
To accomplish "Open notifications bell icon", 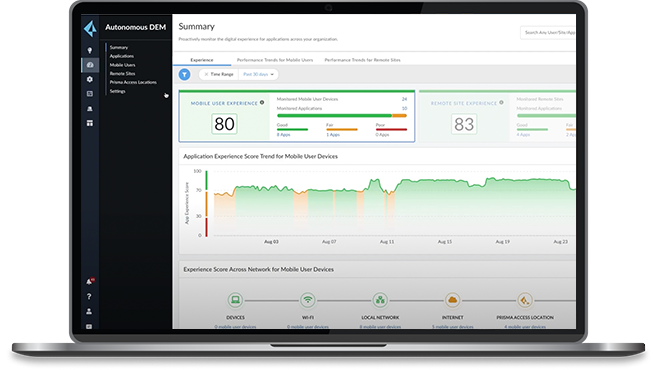I will click(89, 282).
